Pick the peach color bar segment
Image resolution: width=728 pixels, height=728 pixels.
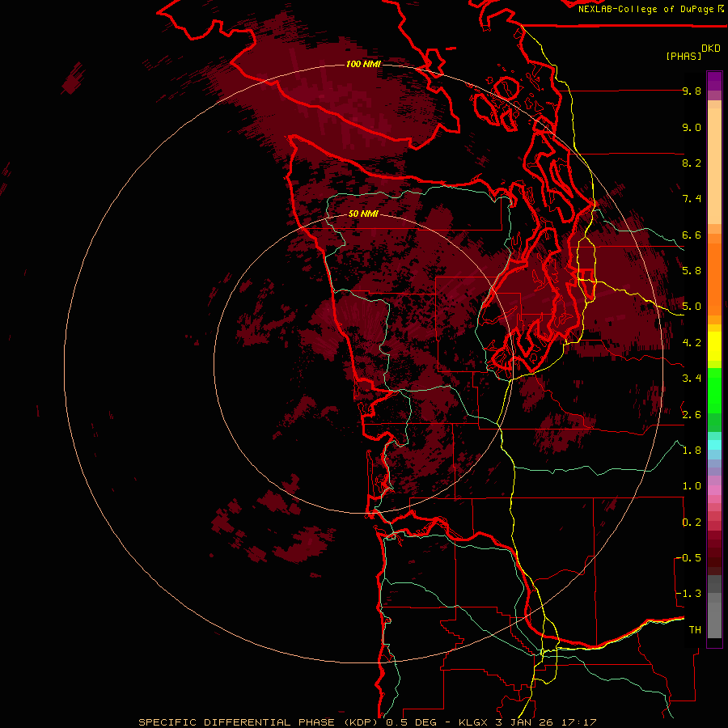(714, 167)
